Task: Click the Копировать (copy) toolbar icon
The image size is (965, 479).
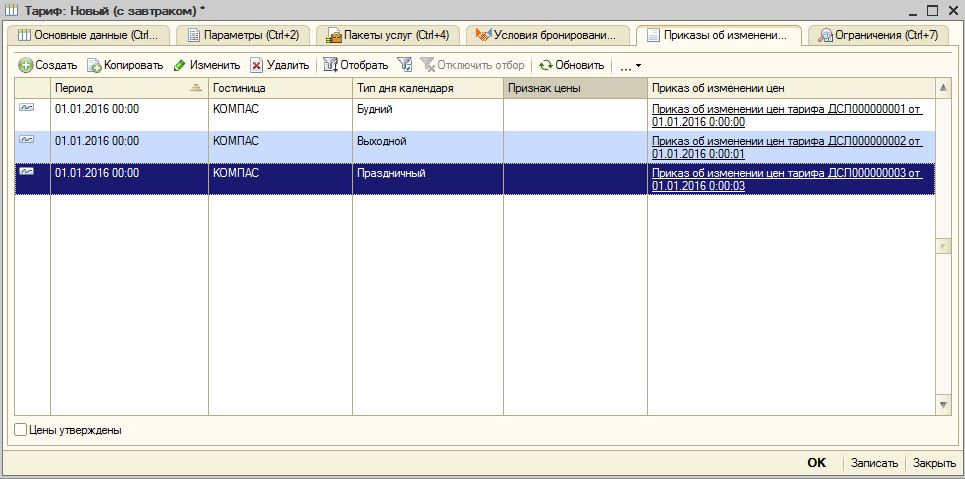Action: point(94,65)
